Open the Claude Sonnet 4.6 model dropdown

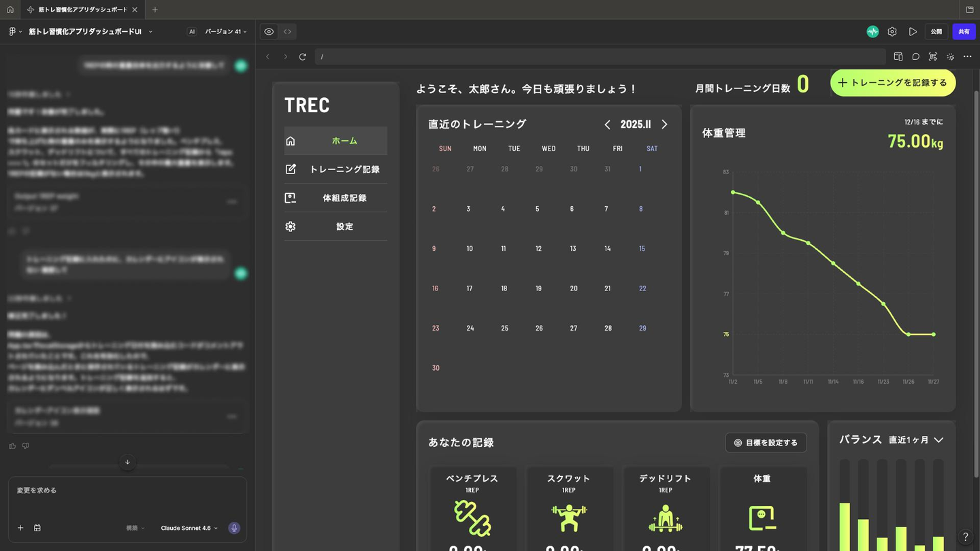click(x=189, y=528)
